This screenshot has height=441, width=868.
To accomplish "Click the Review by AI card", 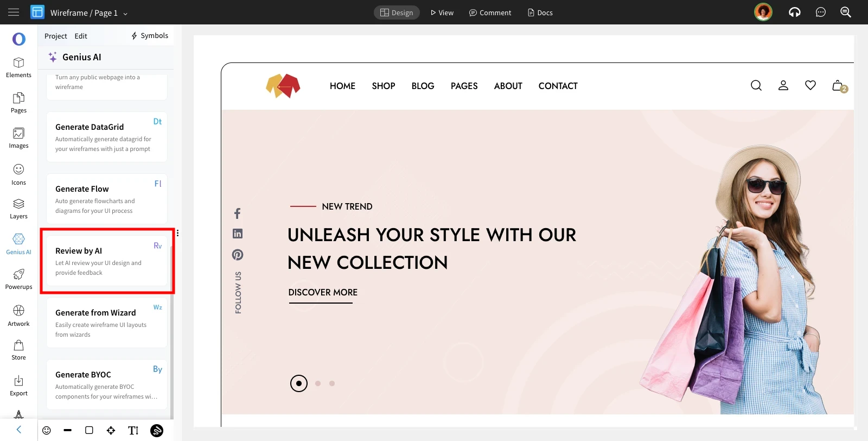I will 107,261.
